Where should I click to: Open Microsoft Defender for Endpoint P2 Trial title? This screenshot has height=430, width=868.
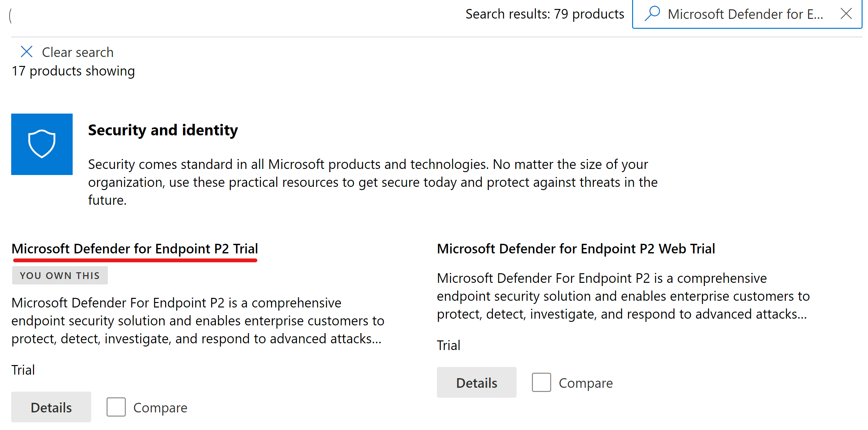tap(134, 249)
